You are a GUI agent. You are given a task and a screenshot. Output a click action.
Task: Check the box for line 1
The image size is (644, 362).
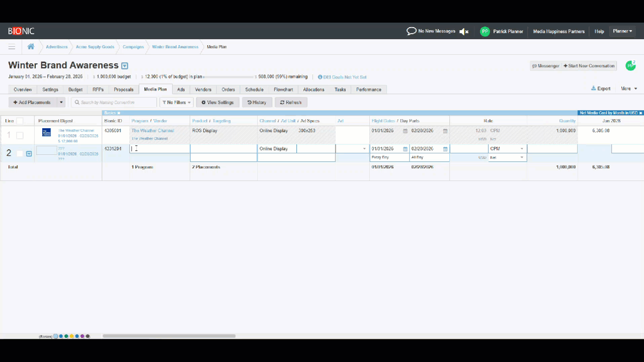(20, 135)
